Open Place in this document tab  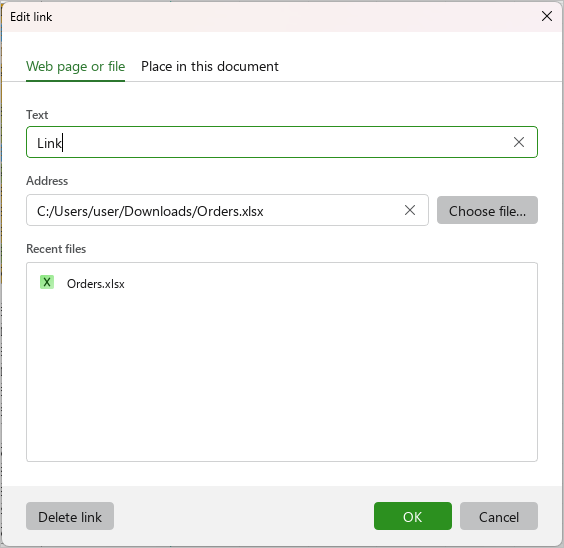pos(210,67)
